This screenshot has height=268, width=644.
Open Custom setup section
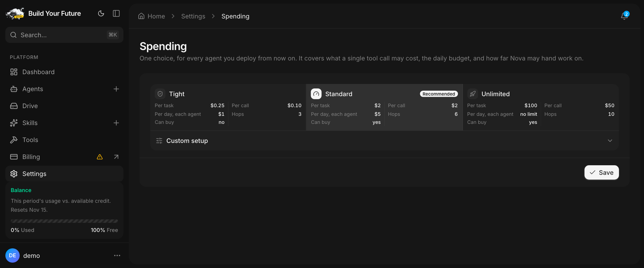[x=385, y=141]
